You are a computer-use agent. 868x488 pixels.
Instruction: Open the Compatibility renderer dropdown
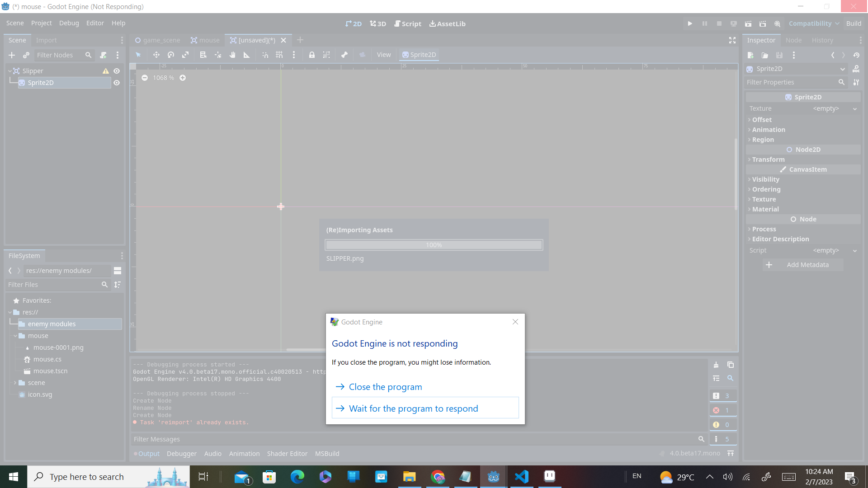pos(813,23)
